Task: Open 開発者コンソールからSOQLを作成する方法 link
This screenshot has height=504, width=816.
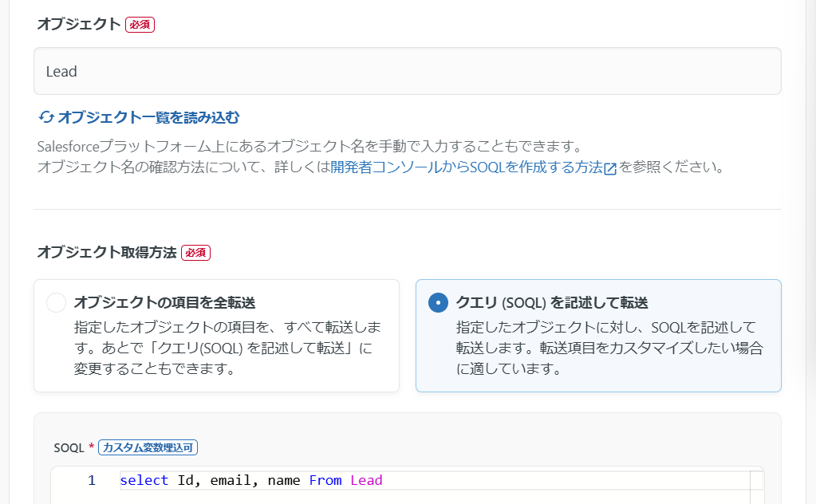Action: [x=467, y=167]
